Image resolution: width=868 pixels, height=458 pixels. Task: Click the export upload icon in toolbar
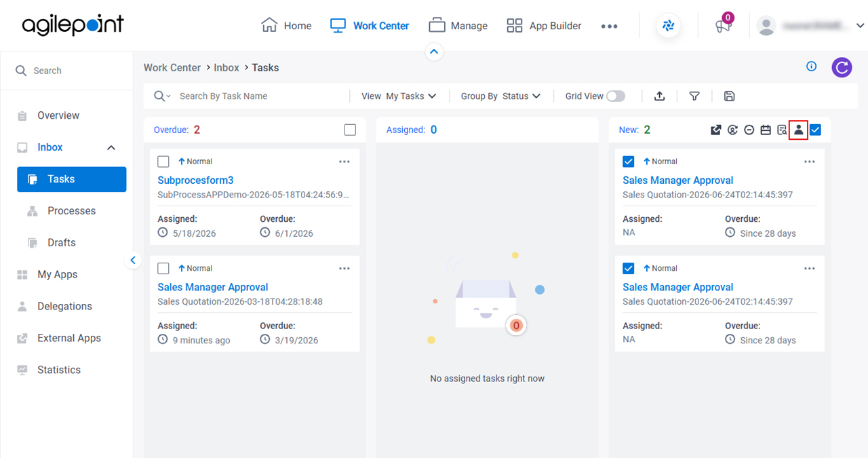[x=659, y=96]
